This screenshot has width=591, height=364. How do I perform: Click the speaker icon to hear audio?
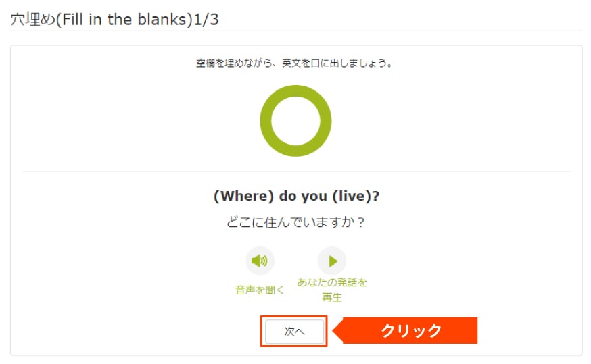coord(260,261)
